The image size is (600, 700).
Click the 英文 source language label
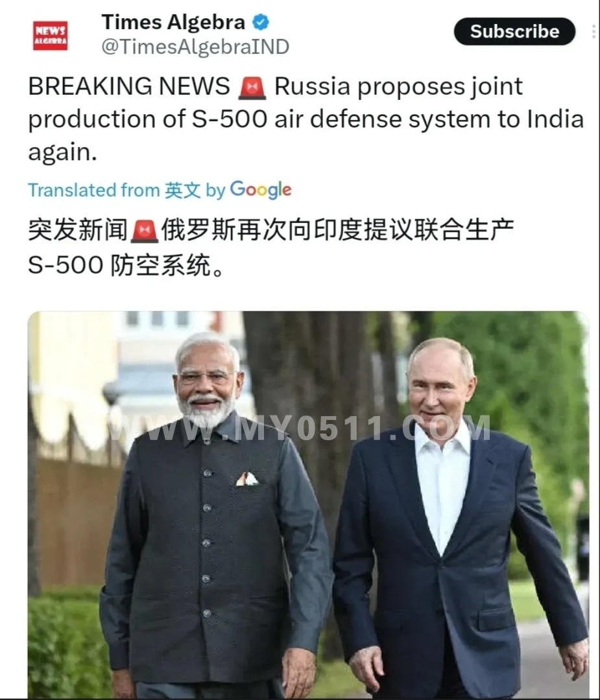182,190
